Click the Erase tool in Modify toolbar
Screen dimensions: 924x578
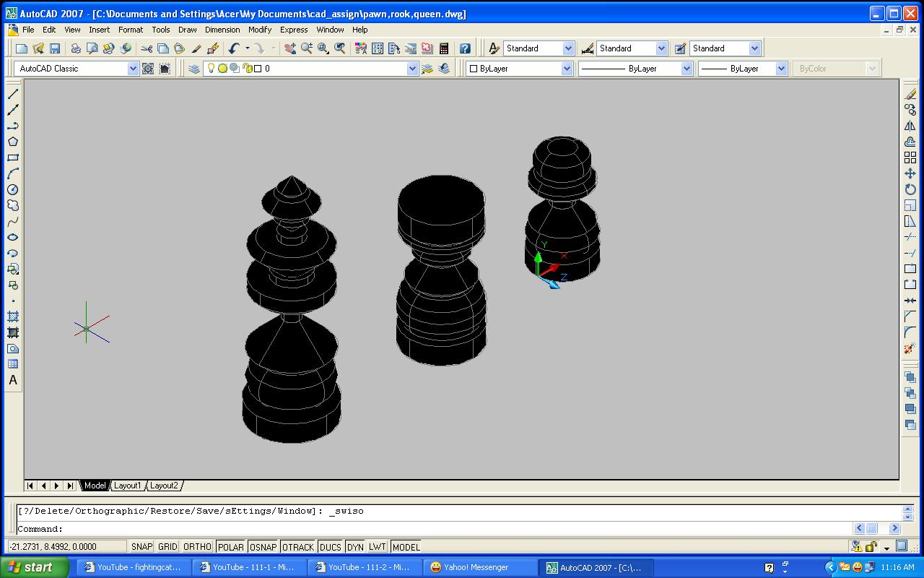click(910, 94)
